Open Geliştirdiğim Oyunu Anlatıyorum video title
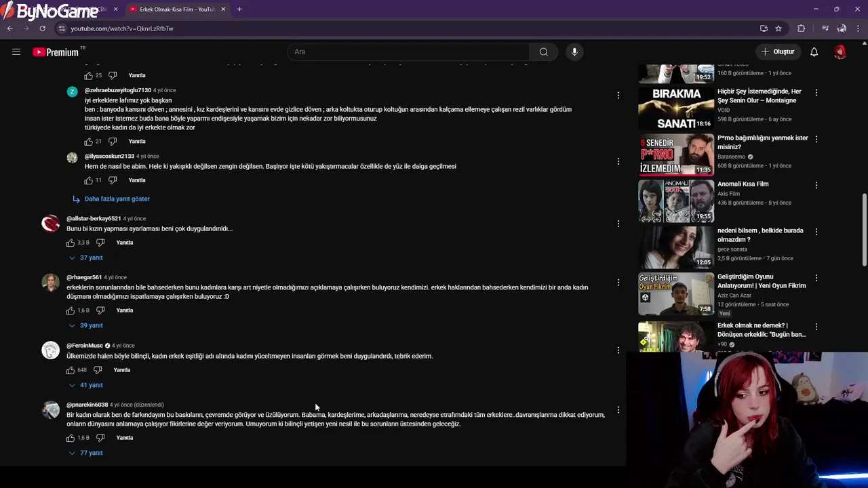Image resolution: width=868 pixels, height=488 pixels. pyautogui.click(x=762, y=281)
